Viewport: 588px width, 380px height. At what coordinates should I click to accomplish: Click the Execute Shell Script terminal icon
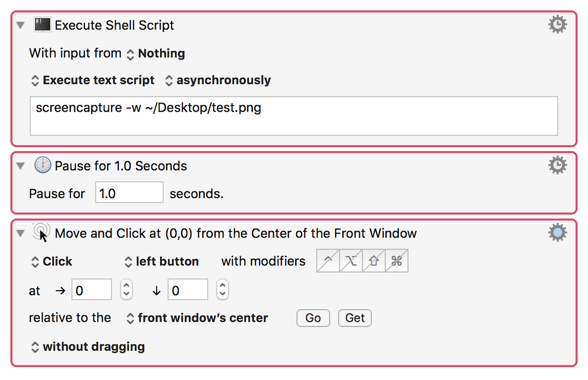point(43,25)
